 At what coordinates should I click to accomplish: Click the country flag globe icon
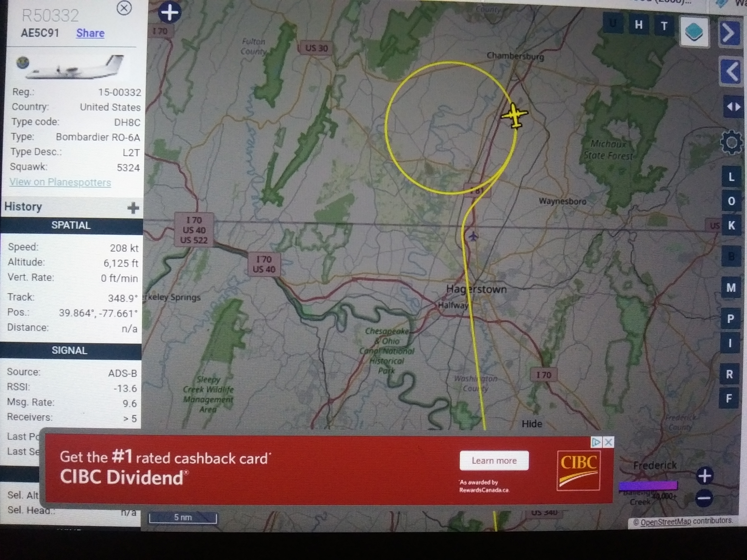tap(22, 63)
